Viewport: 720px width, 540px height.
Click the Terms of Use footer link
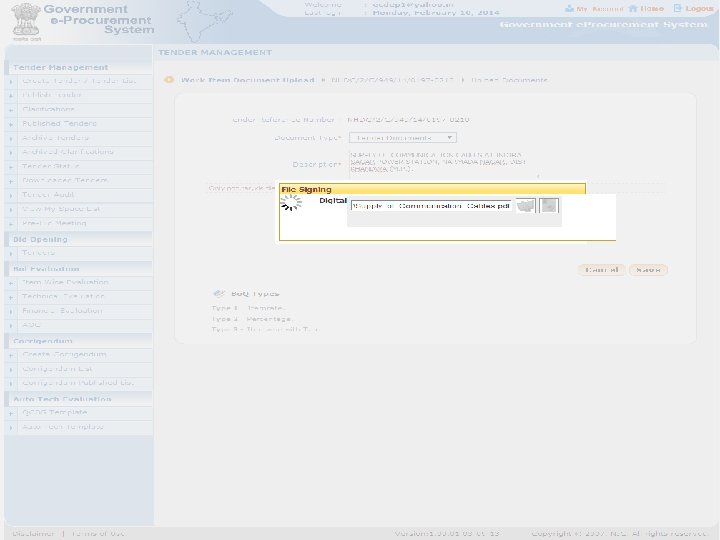[97, 534]
